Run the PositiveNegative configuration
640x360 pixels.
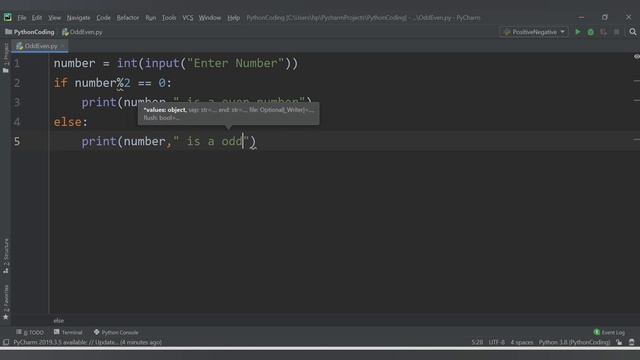(578, 32)
